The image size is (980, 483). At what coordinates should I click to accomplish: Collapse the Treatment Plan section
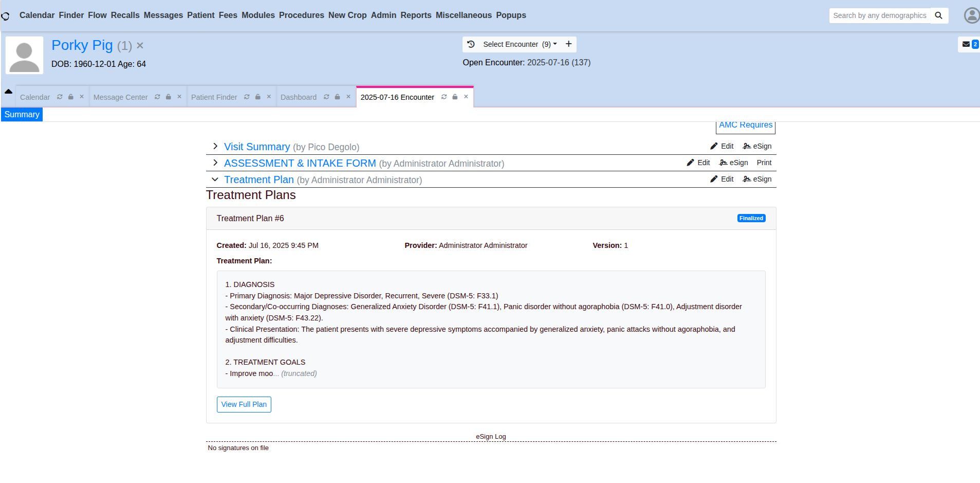point(215,180)
